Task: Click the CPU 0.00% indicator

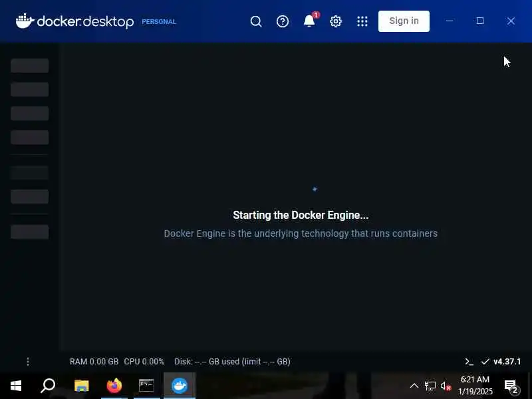Action: point(144,362)
